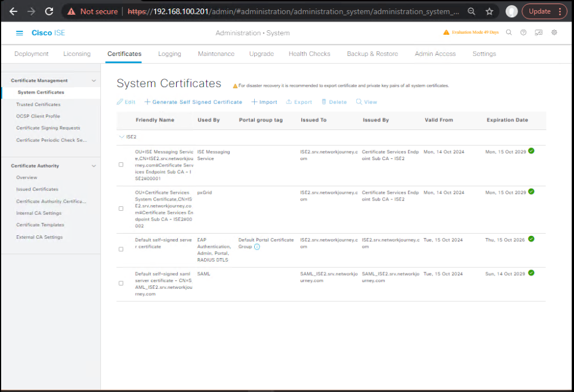Image resolution: width=574 pixels, height=392 pixels.
Task: Click green status check for ISE Messaging certificate
Action: pos(531,151)
